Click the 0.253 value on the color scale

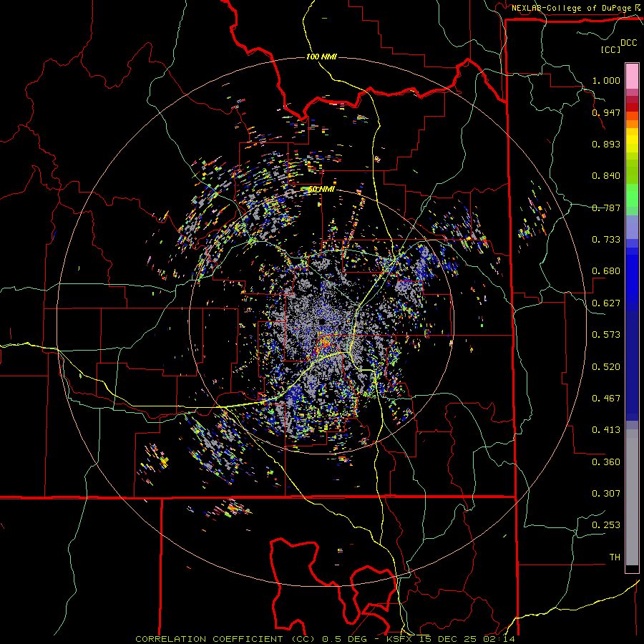pyautogui.click(x=606, y=525)
